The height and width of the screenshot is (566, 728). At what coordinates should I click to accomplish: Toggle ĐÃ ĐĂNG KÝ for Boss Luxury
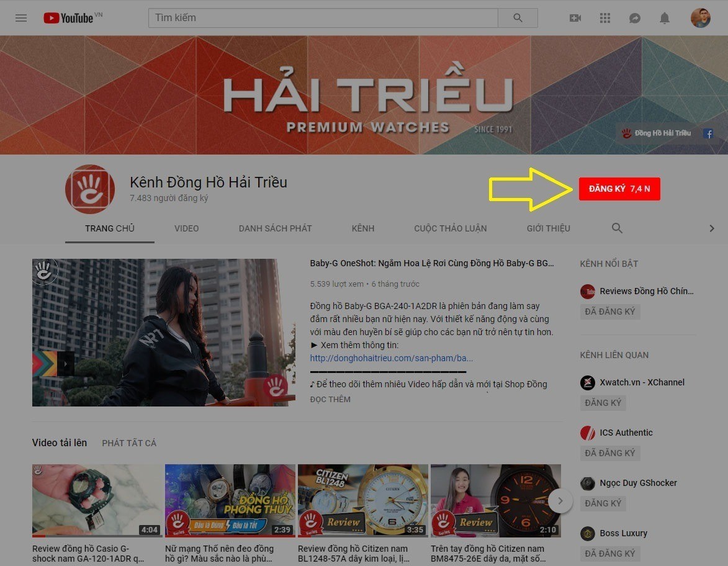point(610,554)
